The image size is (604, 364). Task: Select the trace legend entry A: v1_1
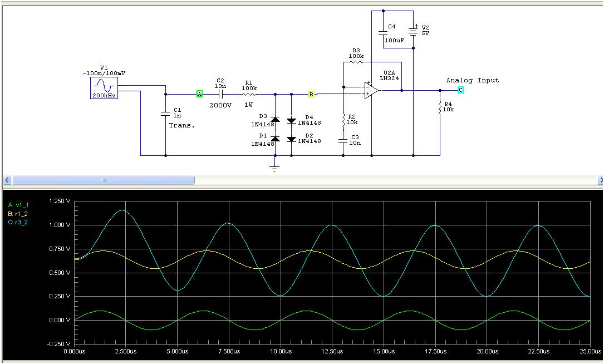point(17,205)
